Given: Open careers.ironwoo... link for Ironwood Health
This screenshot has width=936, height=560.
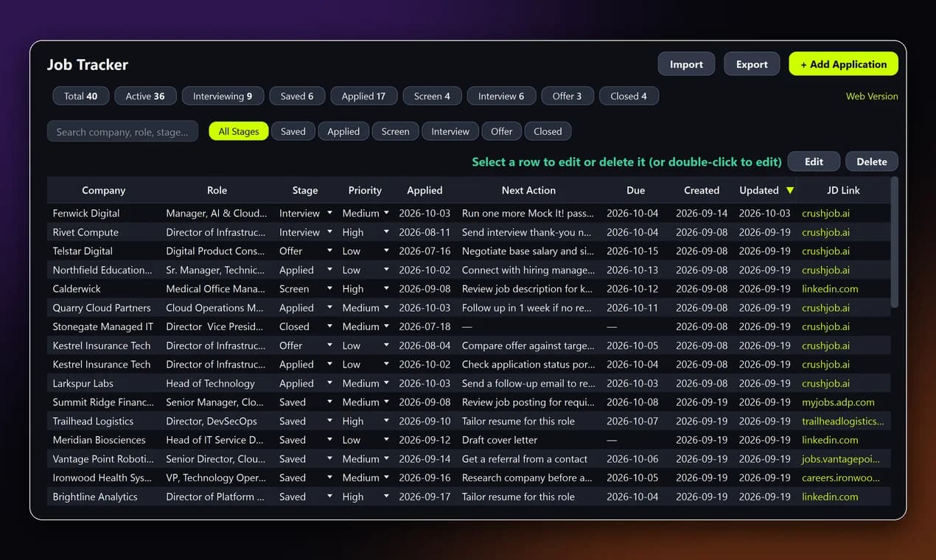Looking at the screenshot, I should [x=841, y=477].
